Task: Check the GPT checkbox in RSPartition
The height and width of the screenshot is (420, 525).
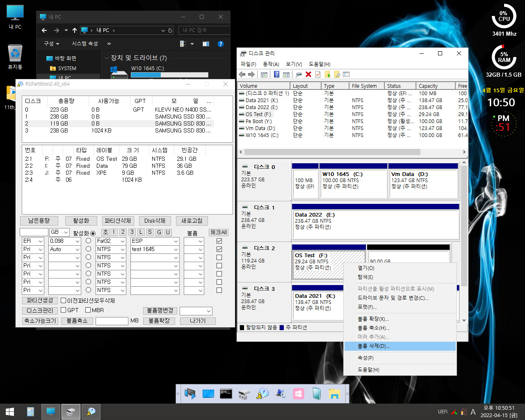Action: tap(63, 310)
